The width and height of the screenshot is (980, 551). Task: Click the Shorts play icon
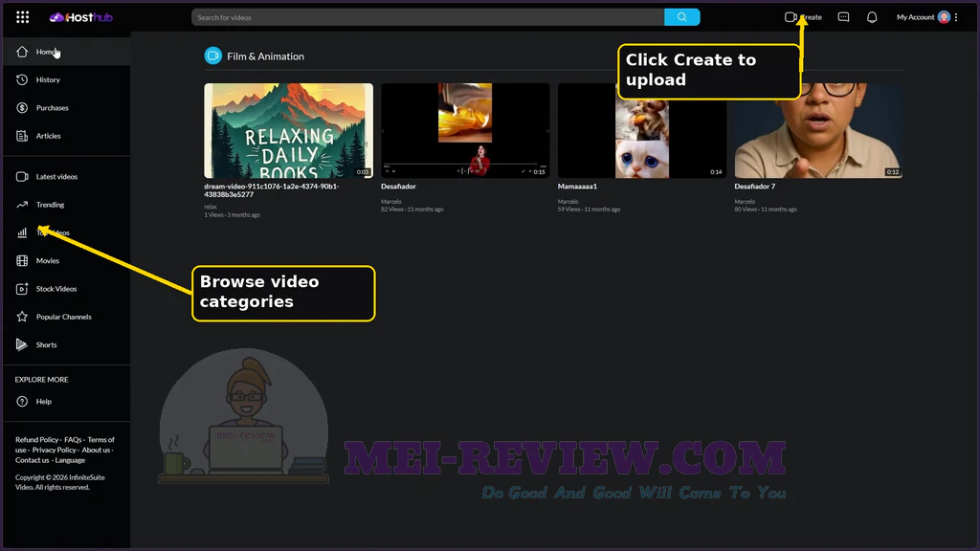(22, 344)
